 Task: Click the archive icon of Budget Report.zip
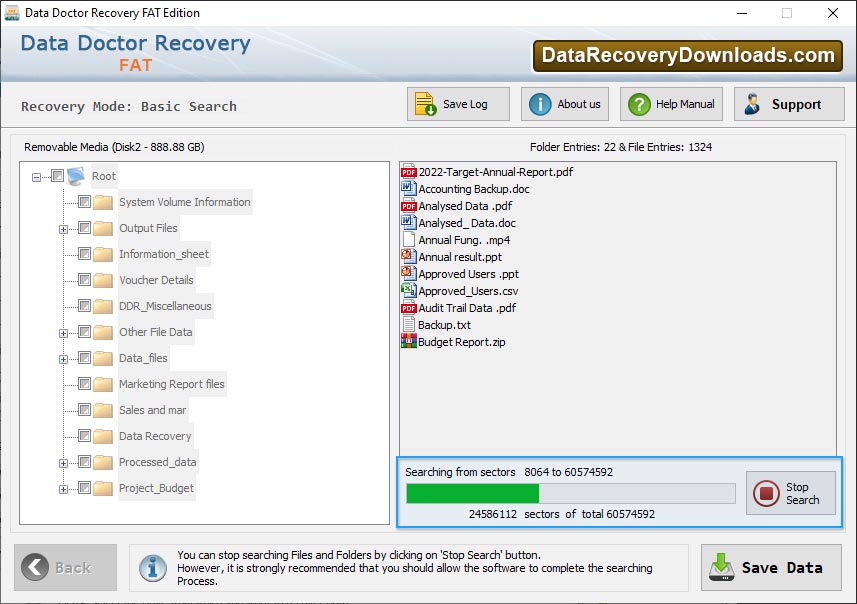tap(409, 342)
